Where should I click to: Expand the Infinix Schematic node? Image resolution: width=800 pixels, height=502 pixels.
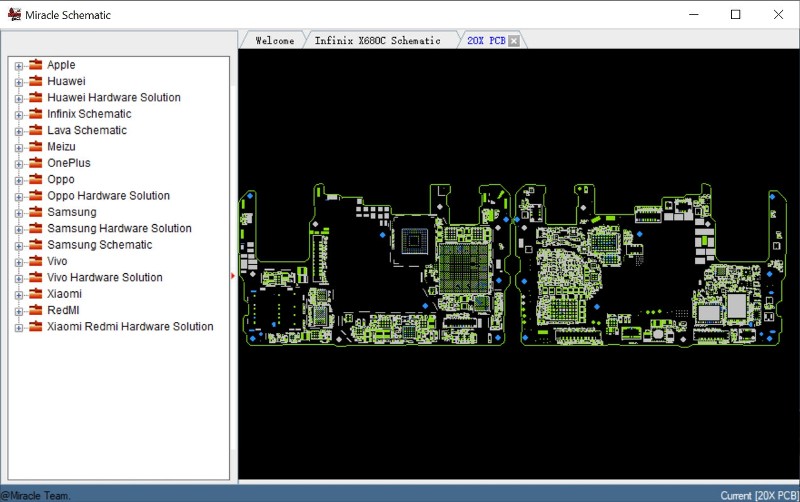19,115
